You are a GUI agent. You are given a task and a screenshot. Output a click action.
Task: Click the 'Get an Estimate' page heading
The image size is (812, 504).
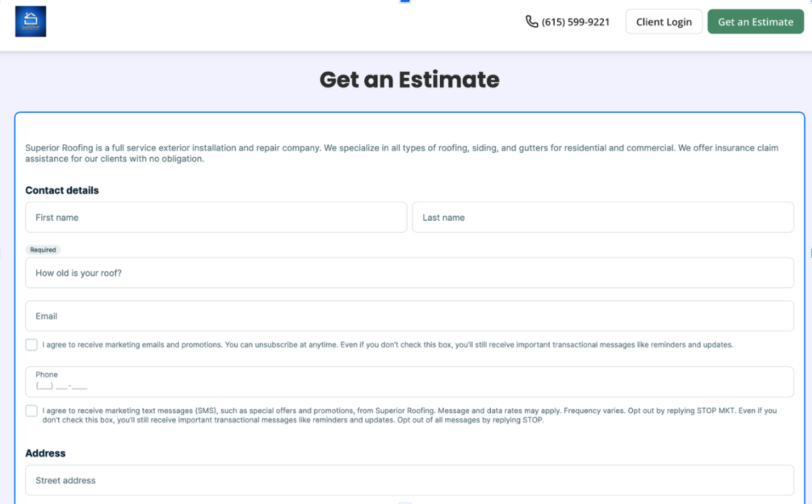click(x=409, y=80)
